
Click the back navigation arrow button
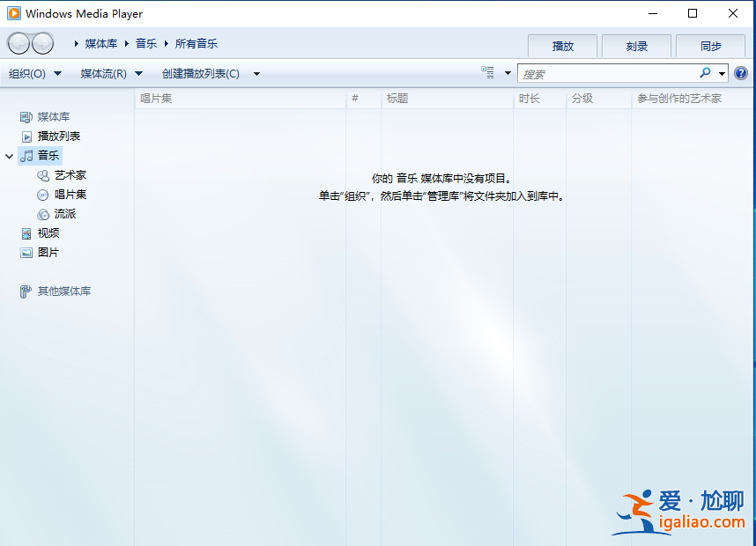19,42
